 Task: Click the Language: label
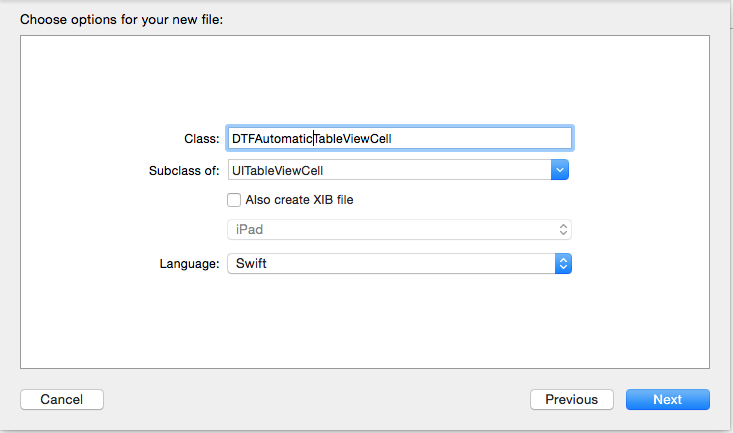pos(189,264)
